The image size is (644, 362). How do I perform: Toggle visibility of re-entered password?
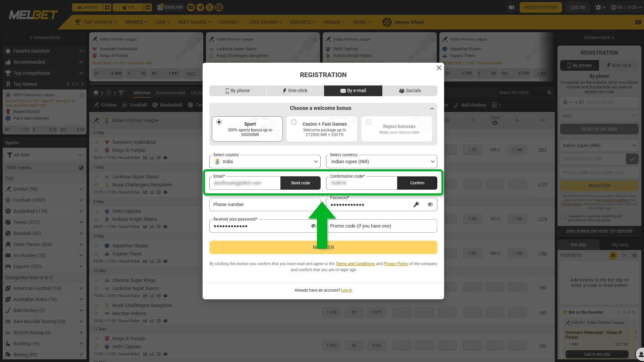click(314, 226)
